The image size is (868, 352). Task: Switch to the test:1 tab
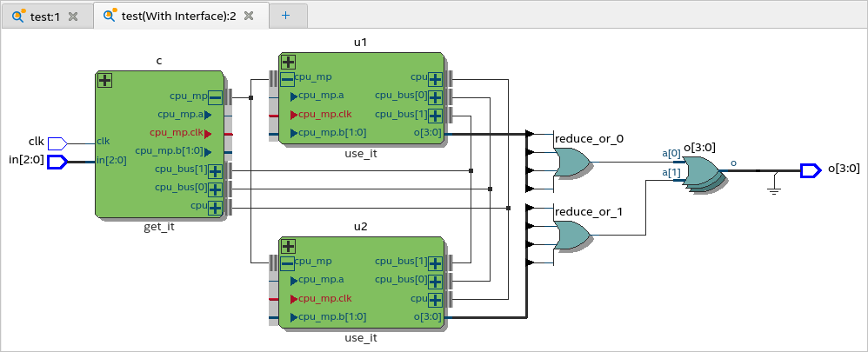(45, 17)
